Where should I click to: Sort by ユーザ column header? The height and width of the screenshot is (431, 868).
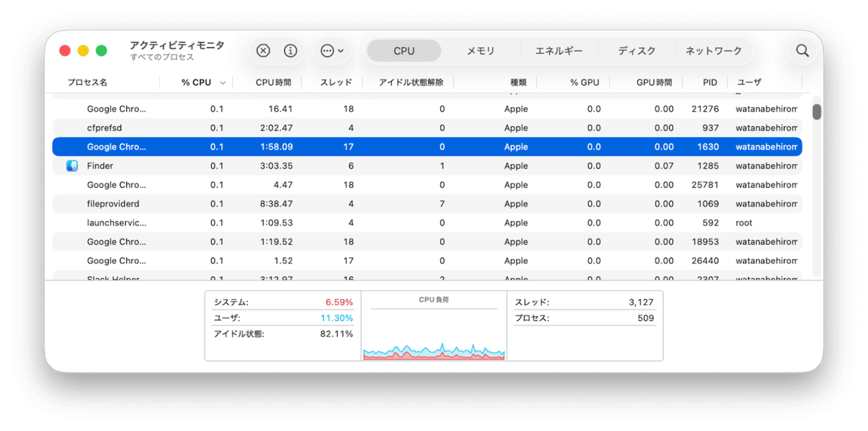[x=749, y=82]
